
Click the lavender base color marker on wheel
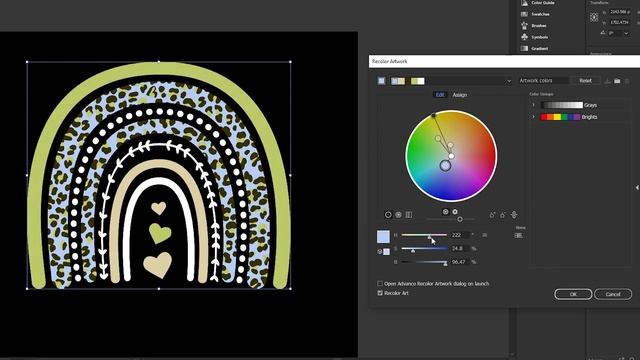[x=445, y=165]
